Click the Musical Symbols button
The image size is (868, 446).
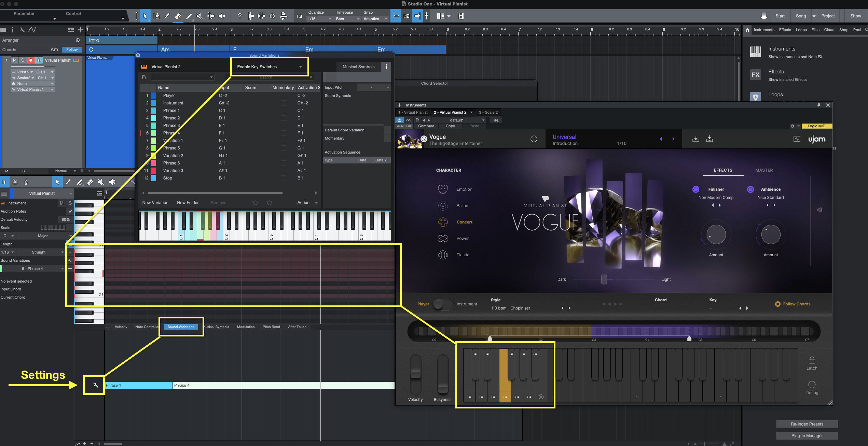(x=359, y=67)
